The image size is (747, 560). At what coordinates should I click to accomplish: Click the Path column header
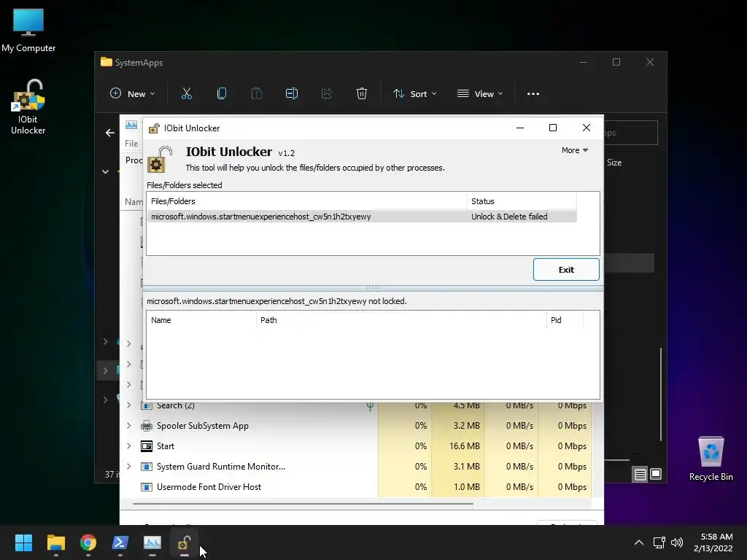click(401, 321)
